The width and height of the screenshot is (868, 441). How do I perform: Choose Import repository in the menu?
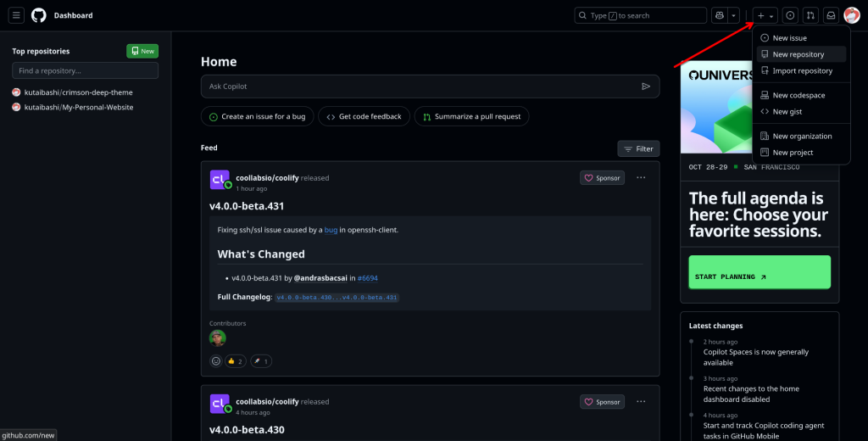[x=801, y=71]
